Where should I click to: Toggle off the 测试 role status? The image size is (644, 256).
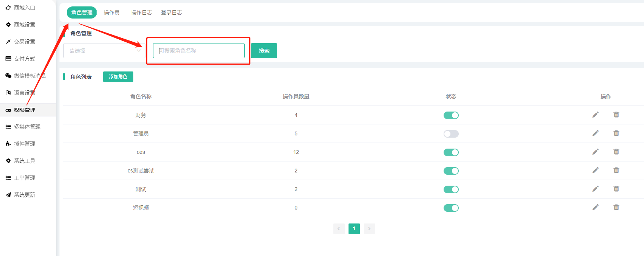(451, 189)
